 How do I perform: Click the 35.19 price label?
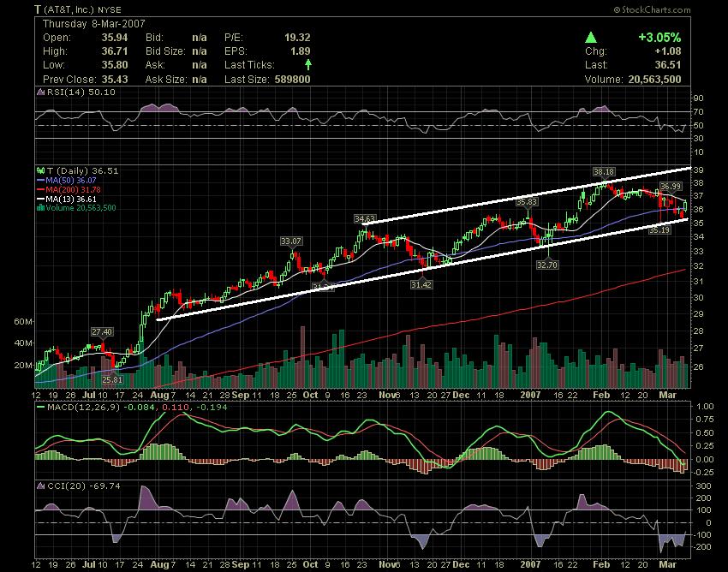[x=659, y=229]
